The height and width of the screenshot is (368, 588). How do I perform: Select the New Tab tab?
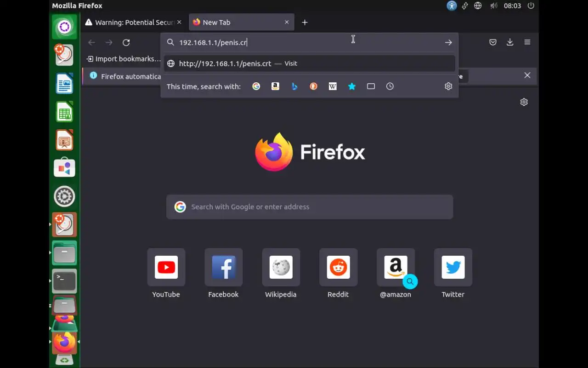(x=241, y=22)
